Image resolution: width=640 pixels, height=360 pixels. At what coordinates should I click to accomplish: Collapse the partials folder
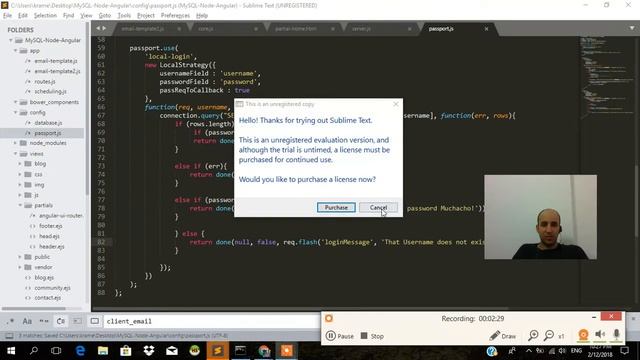pos(20,205)
